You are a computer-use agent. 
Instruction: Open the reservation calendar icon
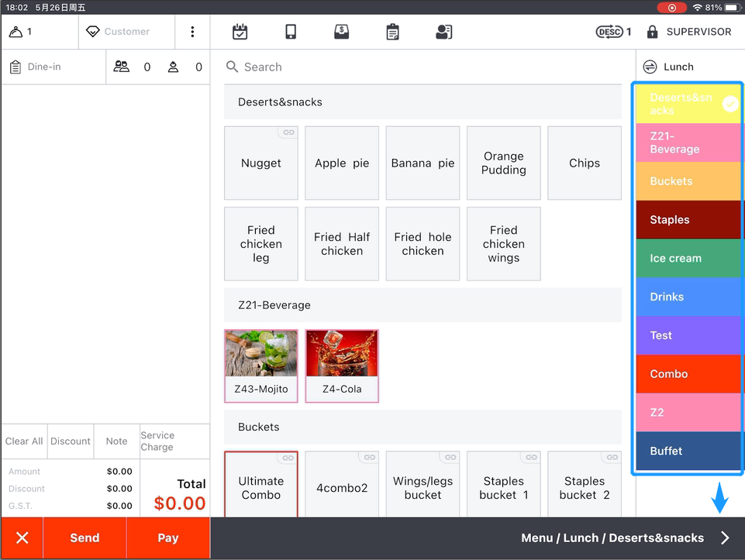[x=240, y=32]
